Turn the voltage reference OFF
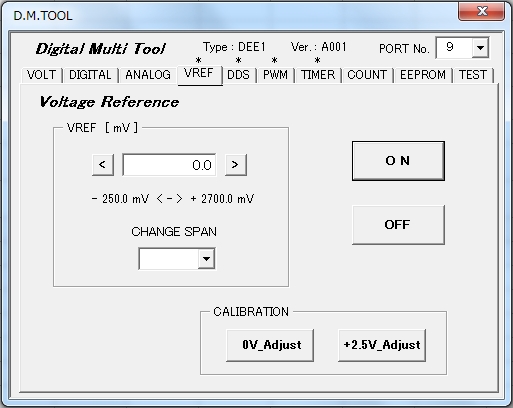The height and width of the screenshot is (408, 513). (x=398, y=225)
